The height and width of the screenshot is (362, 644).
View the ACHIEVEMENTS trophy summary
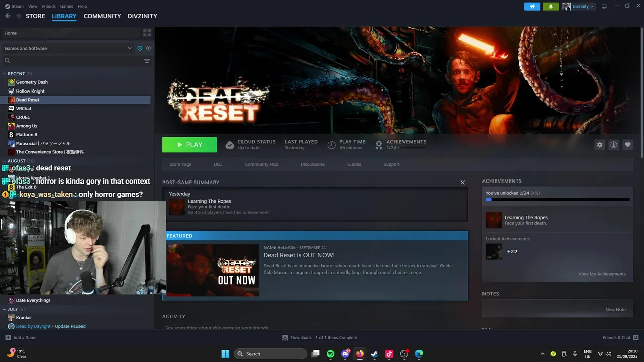pyautogui.click(x=400, y=145)
